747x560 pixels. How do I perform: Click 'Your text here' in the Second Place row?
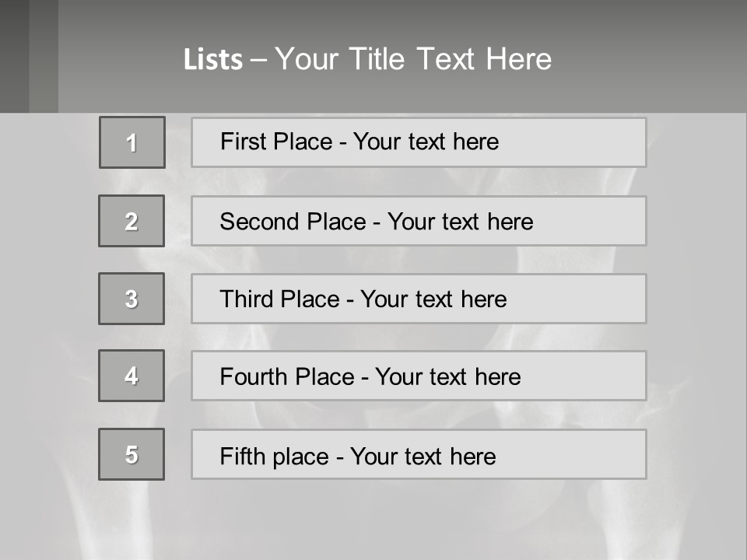tap(460, 222)
